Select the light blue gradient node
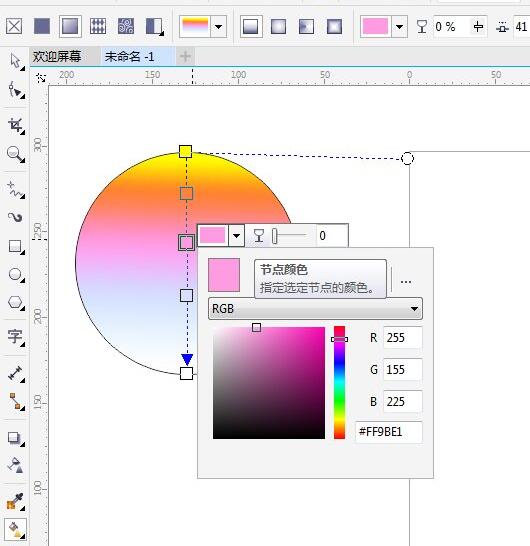Screen dimensions: 530x546 [x=186, y=296]
